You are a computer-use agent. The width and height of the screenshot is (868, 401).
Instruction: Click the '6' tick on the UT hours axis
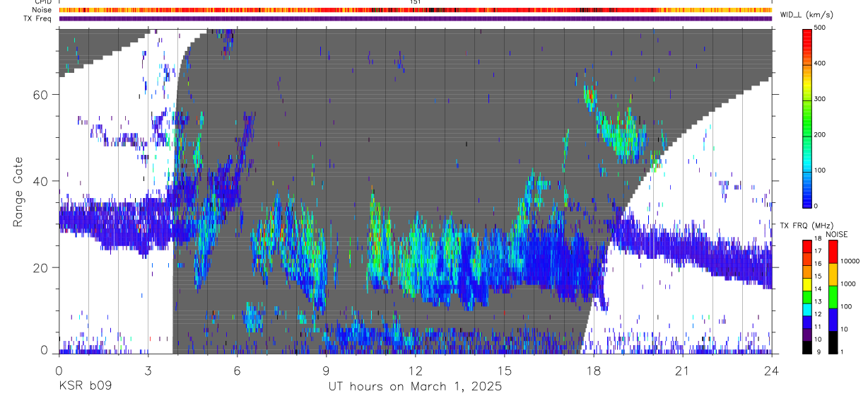tap(237, 370)
